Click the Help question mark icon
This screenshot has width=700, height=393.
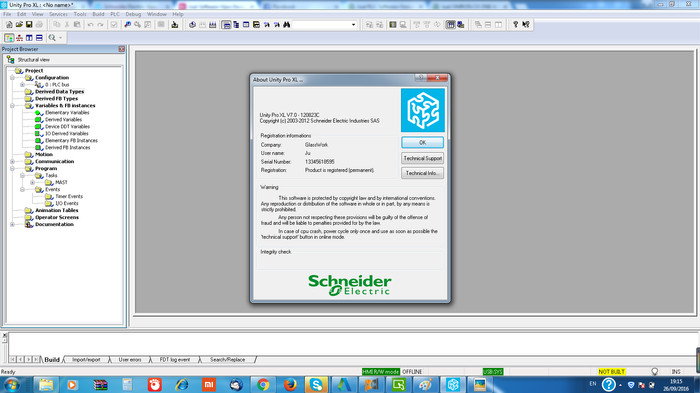[515, 25]
